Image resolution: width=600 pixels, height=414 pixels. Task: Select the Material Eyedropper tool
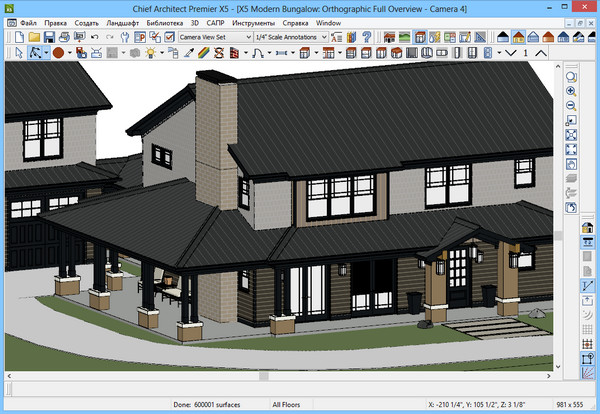[x=189, y=53]
